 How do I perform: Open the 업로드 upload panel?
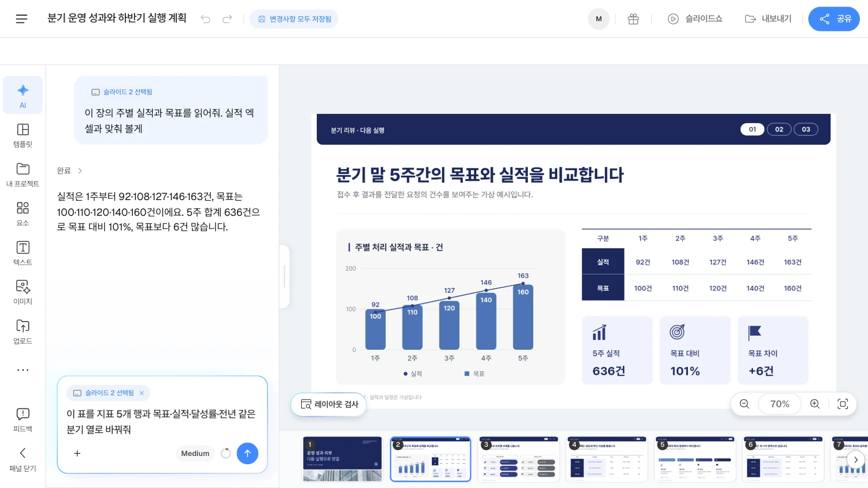[23, 332]
